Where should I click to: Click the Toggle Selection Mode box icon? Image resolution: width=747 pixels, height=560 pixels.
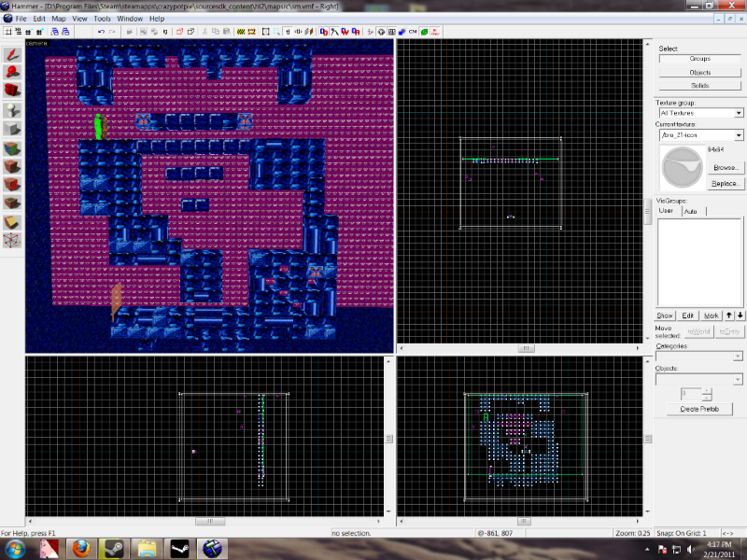266,32
